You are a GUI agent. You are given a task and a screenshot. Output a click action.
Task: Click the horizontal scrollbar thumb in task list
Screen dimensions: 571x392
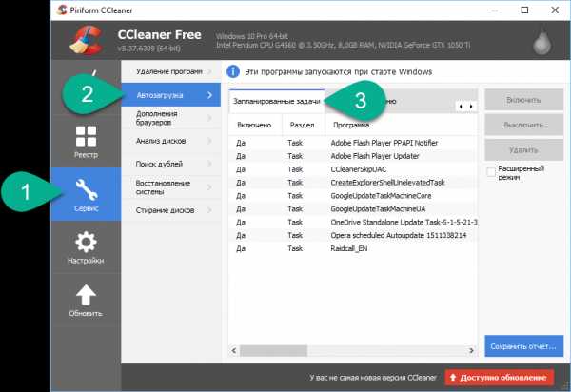[273, 350]
